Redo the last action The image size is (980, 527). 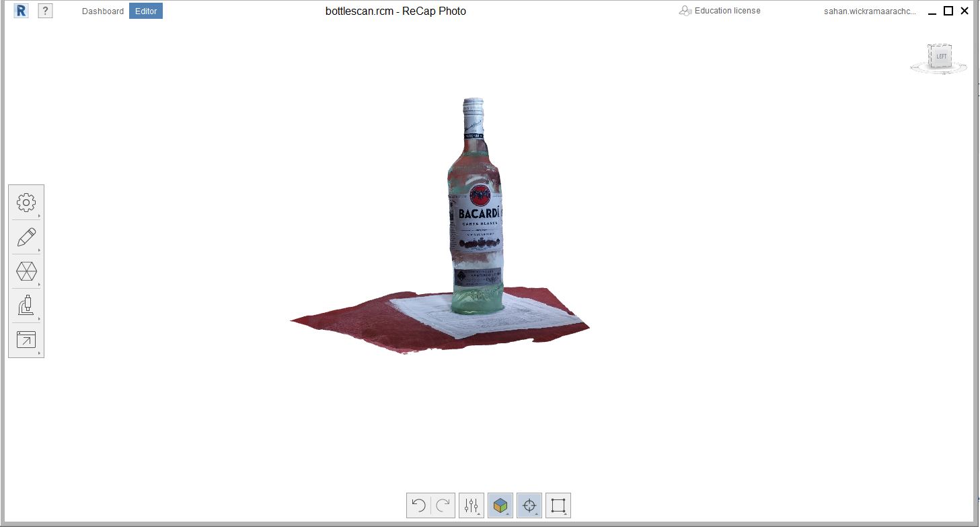tap(443, 505)
